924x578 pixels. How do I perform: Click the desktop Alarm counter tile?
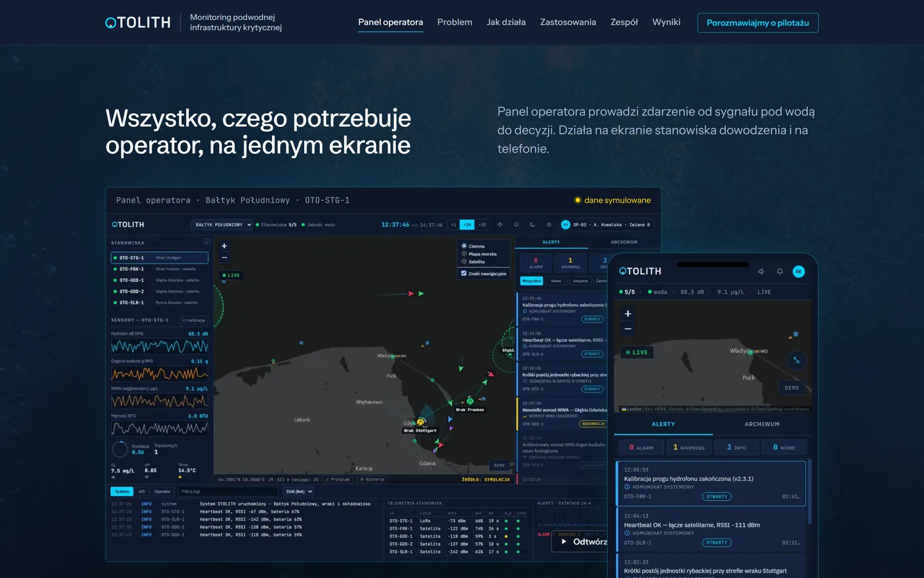pyautogui.click(x=535, y=262)
